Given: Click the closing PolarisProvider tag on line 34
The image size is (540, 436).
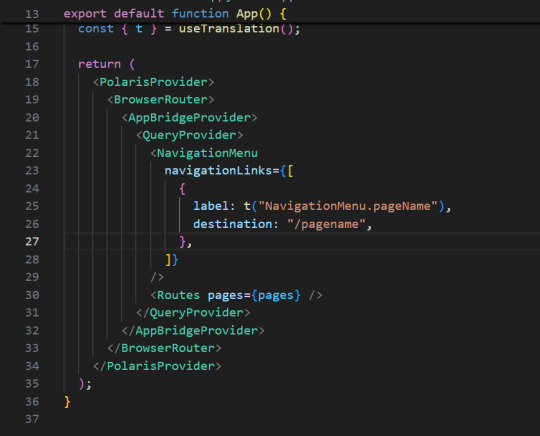Looking at the screenshot, I should pyautogui.click(x=157, y=366).
